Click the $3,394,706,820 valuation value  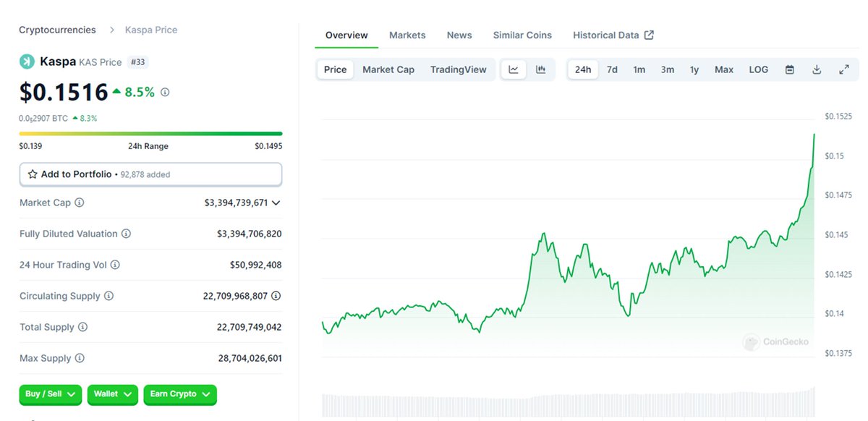(250, 234)
